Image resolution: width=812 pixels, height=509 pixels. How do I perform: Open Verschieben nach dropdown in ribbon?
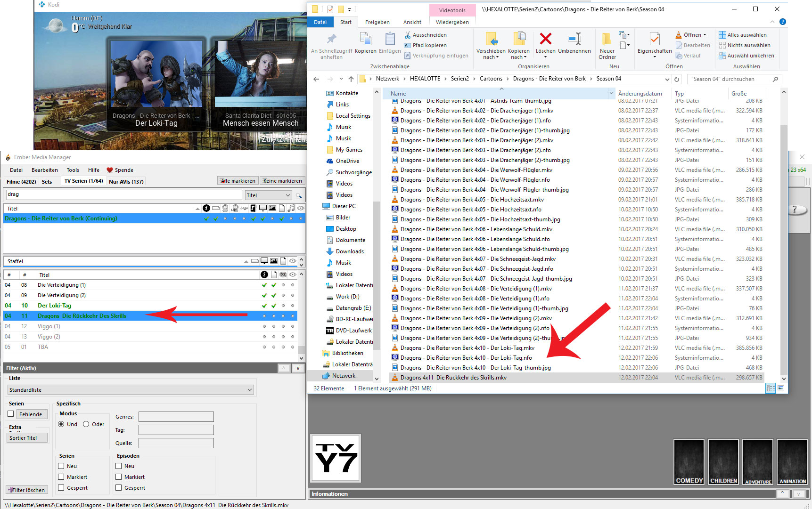click(x=491, y=54)
